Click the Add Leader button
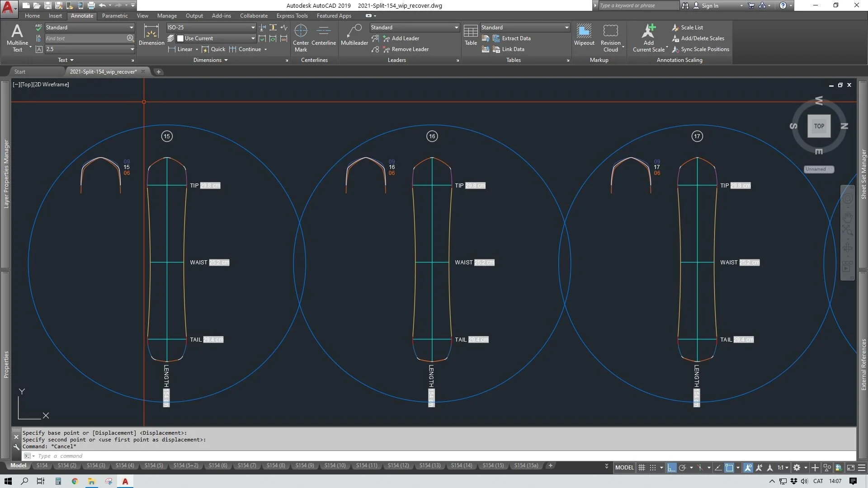The width and height of the screenshot is (868, 488). coord(405,38)
